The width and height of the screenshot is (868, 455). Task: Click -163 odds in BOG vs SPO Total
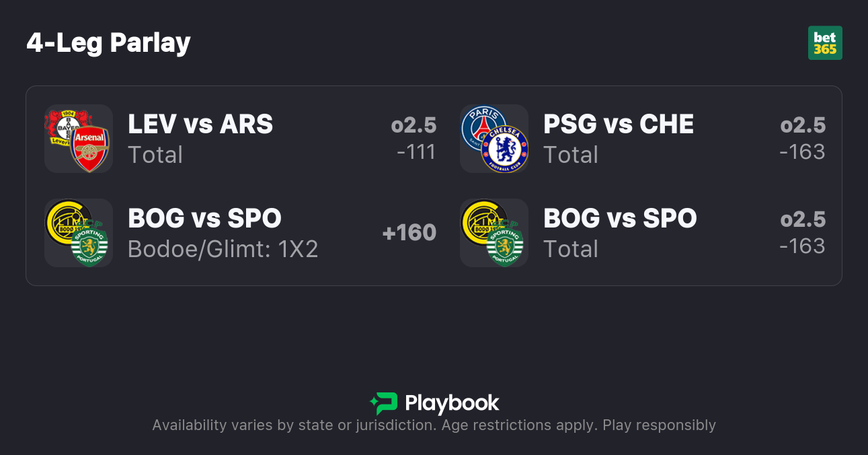coord(802,246)
